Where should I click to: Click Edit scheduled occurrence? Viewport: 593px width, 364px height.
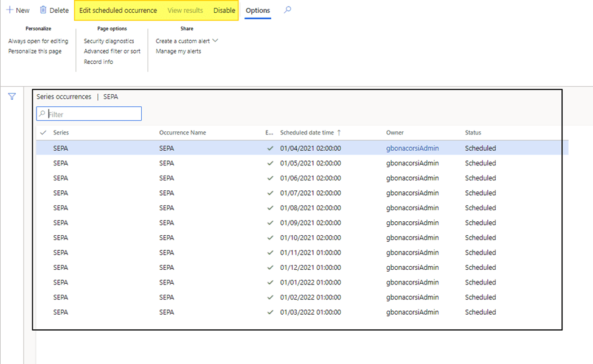(x=118, y=10)
